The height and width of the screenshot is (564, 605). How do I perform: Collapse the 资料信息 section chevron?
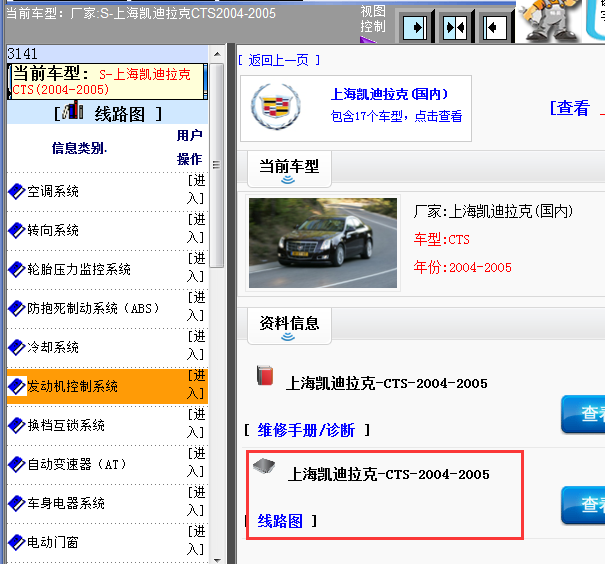[x=288, y=337]
